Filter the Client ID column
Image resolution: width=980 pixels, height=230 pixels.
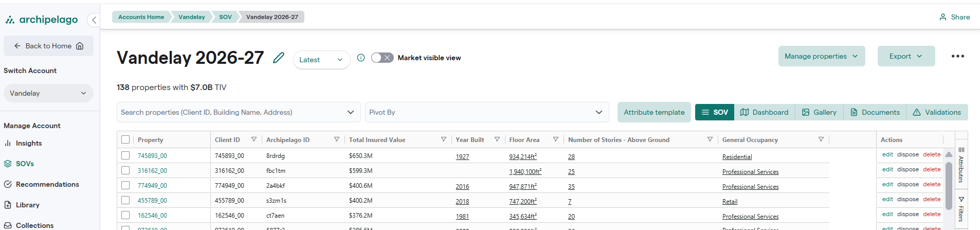254,139
